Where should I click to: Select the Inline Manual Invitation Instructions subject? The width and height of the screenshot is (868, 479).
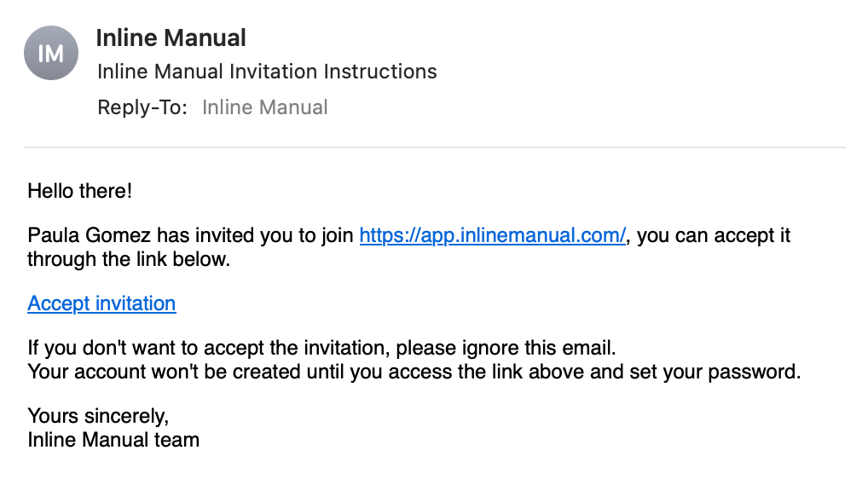[267, 72]
